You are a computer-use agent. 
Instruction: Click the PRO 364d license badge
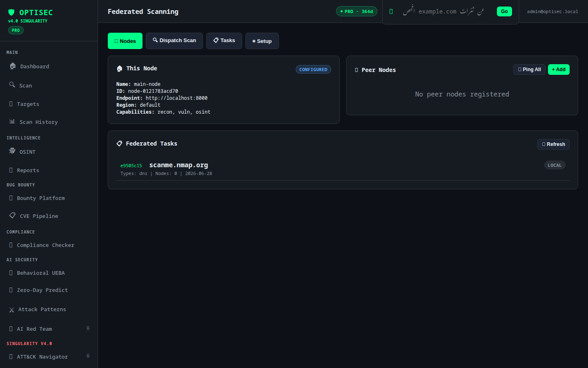coord(356,11)
